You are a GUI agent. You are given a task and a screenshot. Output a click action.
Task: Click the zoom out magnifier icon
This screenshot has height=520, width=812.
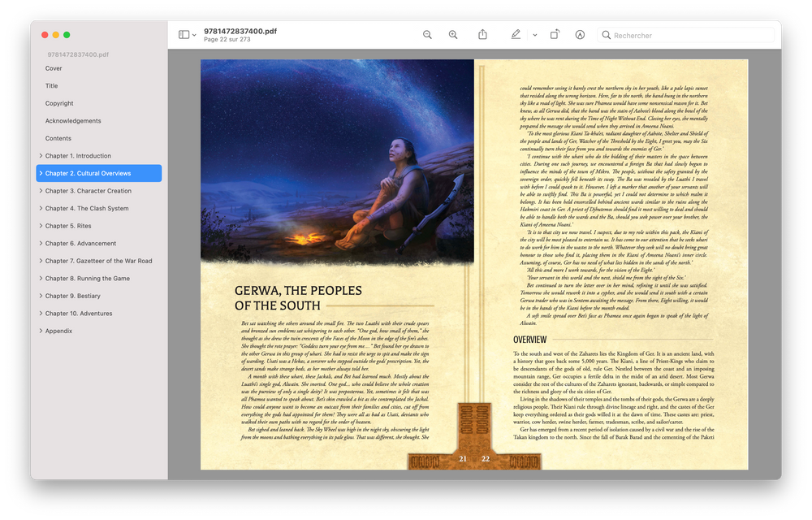pyautogui.click(x=427, y=35)
